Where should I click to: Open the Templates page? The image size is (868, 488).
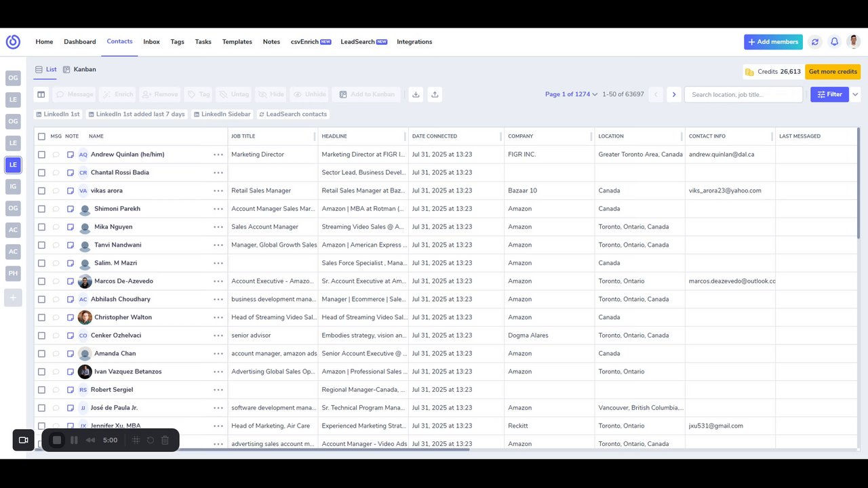237,42
